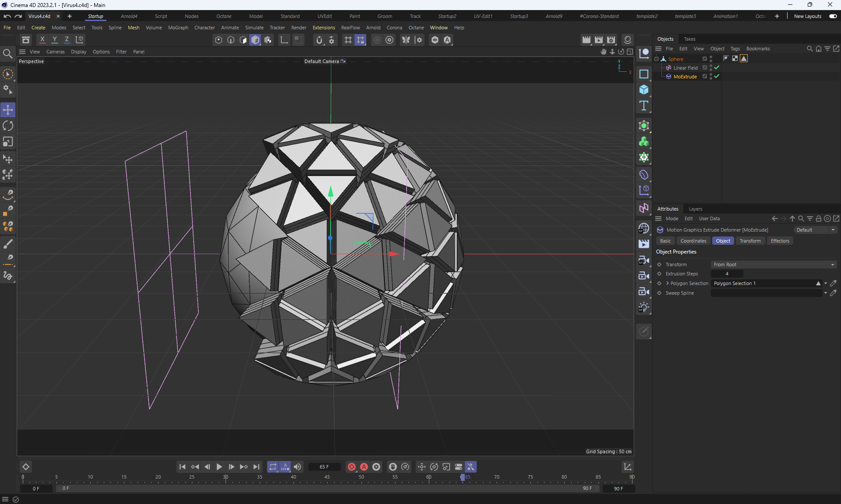This screenshot has height=504, width=841.
Task: Click the Takes panel tab
Action: (x=689, y=39)
